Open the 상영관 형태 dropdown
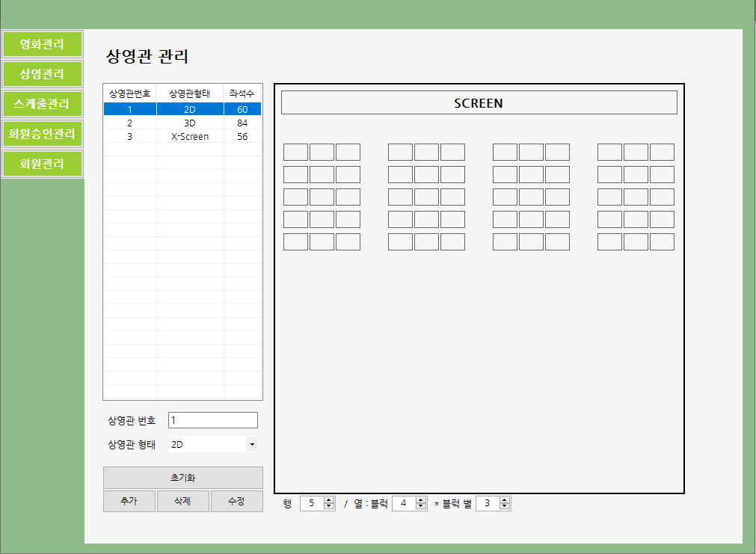The image size is (756, 554). pyautogui.click(x=252, y=443)
